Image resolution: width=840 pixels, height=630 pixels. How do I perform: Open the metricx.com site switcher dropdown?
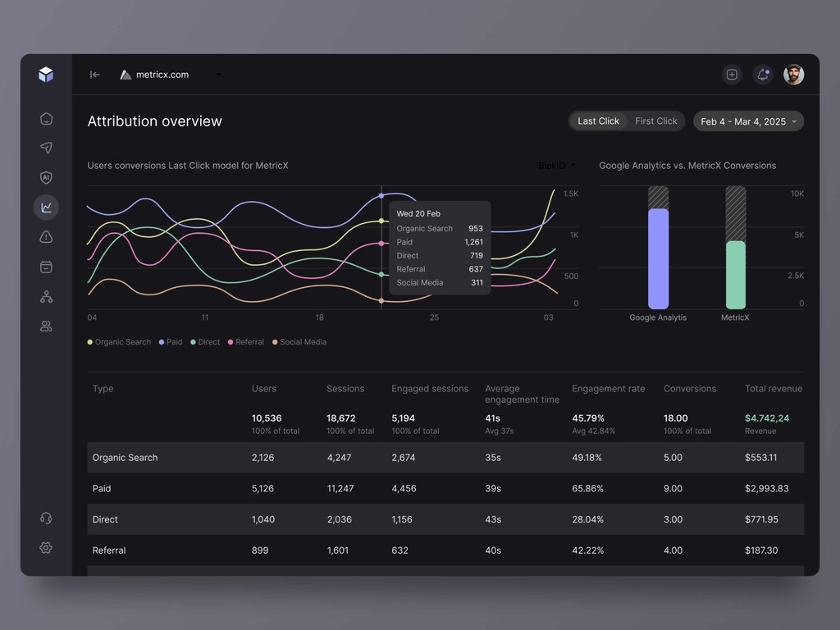(162, 74)
